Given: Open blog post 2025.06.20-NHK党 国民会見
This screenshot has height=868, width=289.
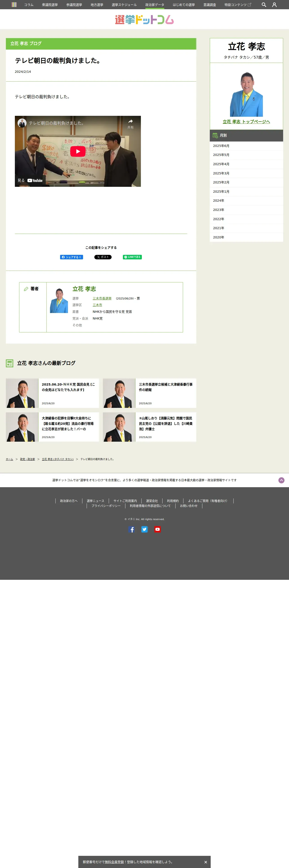Looking at the screenshot, I should [x=52, y=393].
